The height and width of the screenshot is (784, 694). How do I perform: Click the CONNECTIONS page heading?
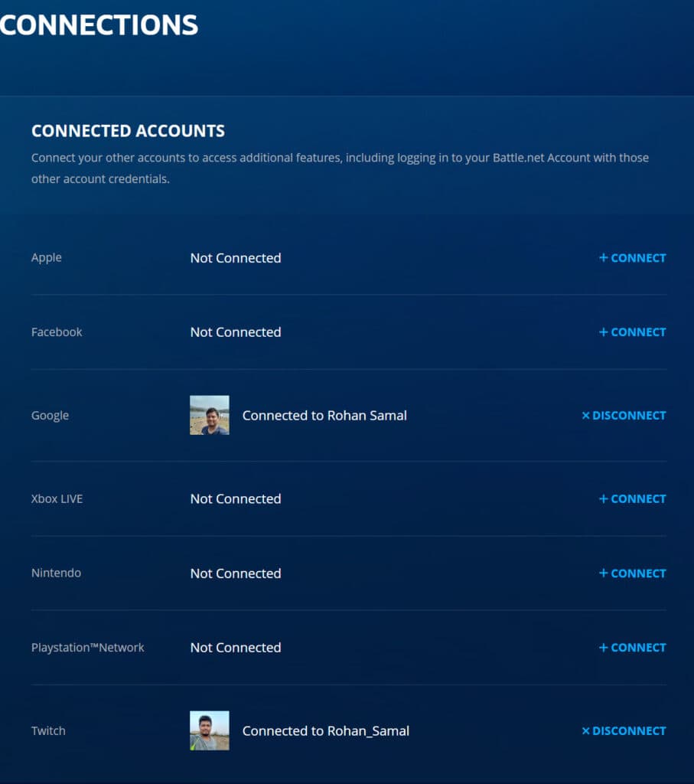pos(98,24)
